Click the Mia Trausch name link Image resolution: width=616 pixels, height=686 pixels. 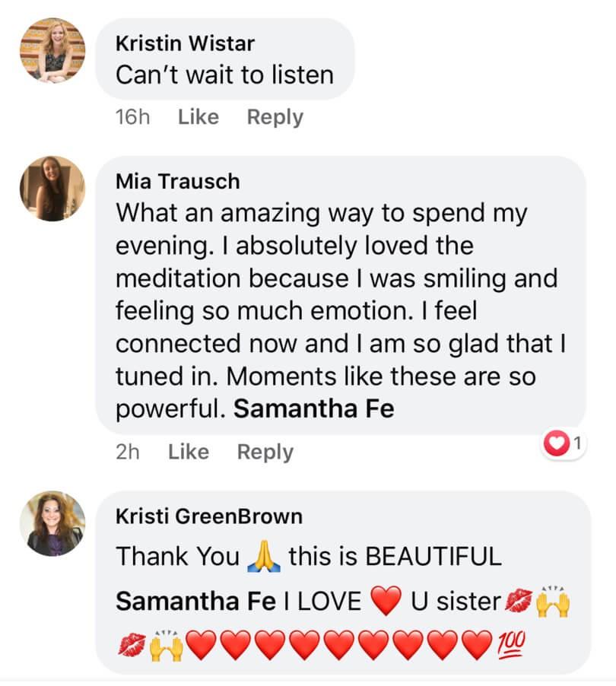coord(178,181)
